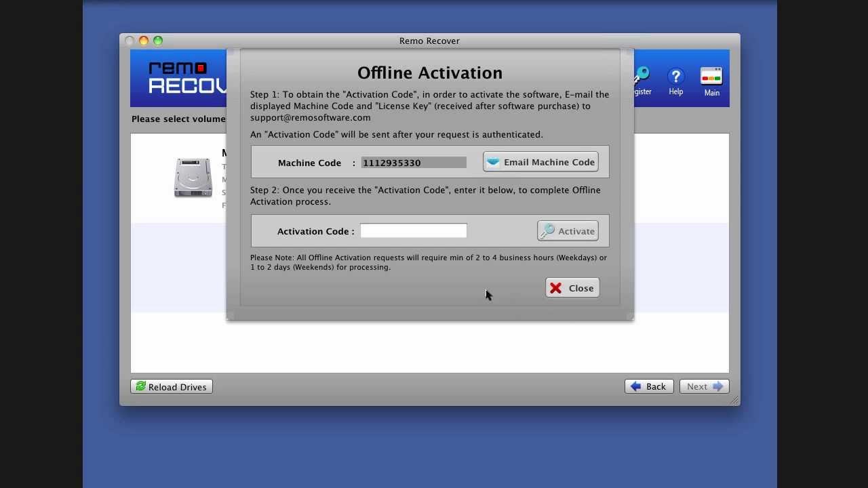Viewport: 868px width, 488px height.
Task: Click the Email Machine Code button
Action: click(540, 162)
